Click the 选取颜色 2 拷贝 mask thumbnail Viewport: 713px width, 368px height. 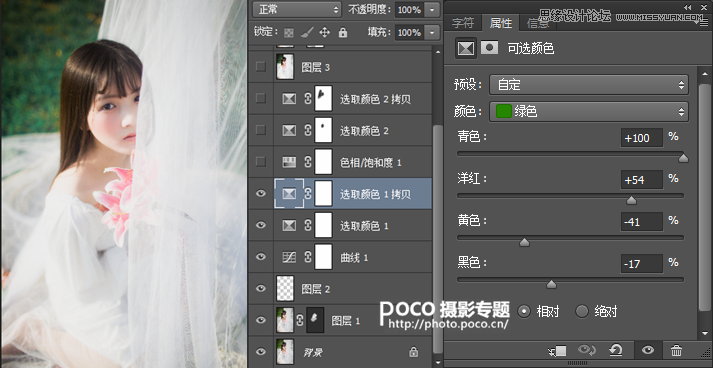(x=323, y=98)
